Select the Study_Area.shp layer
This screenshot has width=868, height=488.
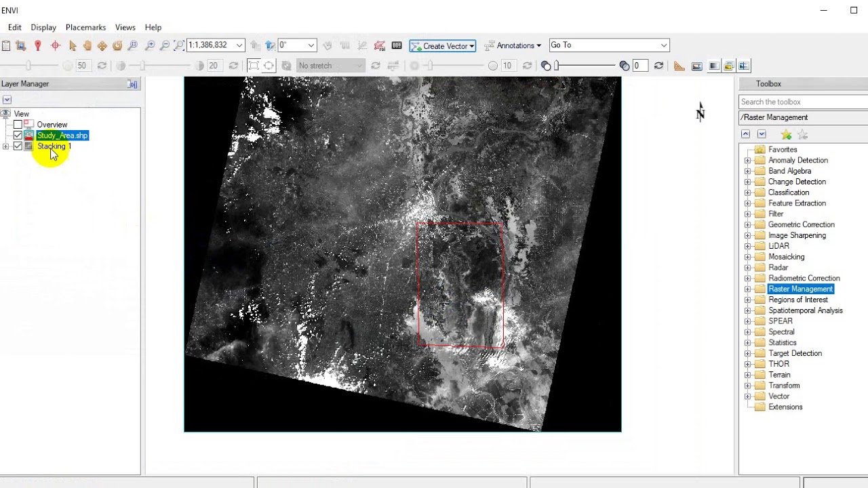pyautogui.click(x=62, y=136)
